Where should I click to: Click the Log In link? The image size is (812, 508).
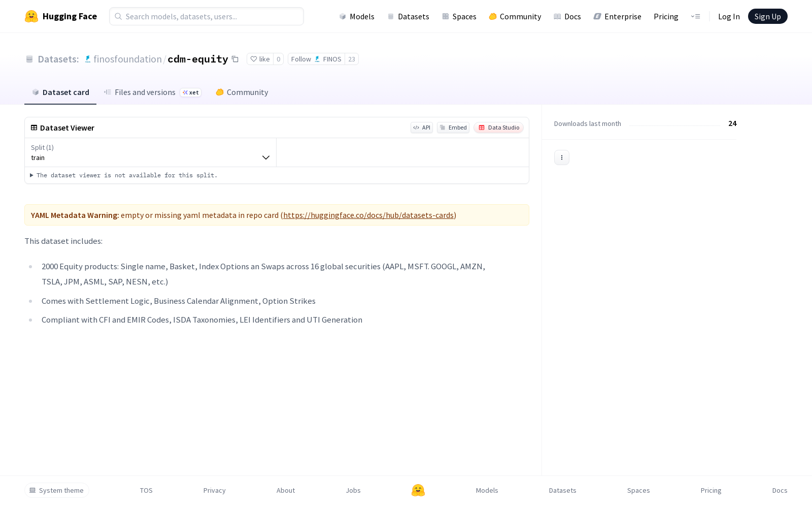point(729,16)
